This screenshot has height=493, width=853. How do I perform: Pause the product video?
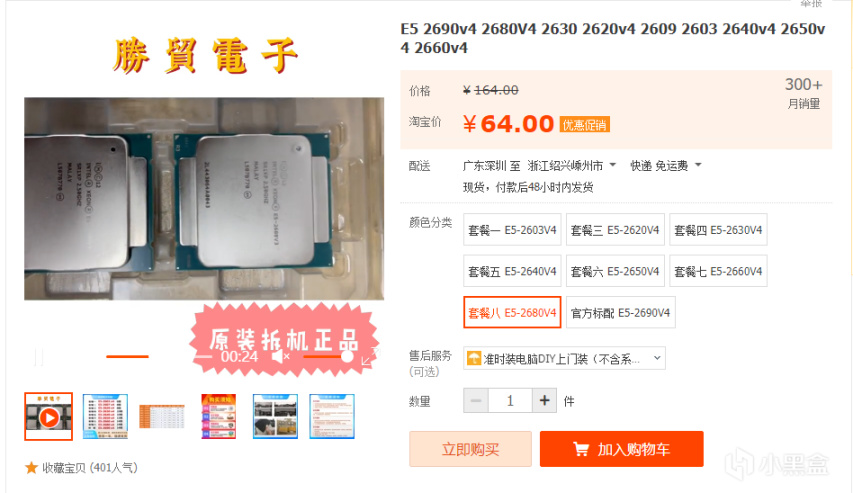38,357
